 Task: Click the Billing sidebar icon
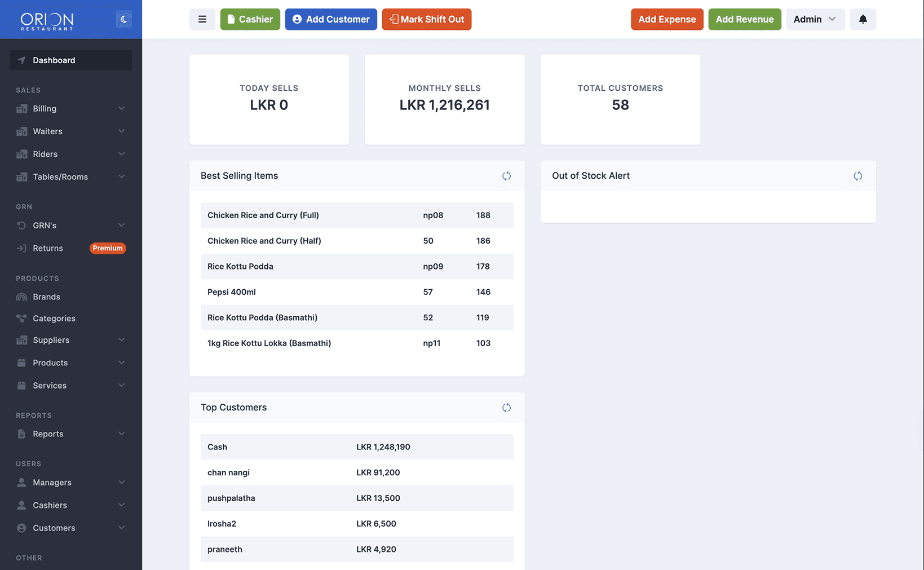[x=21, y=109]
